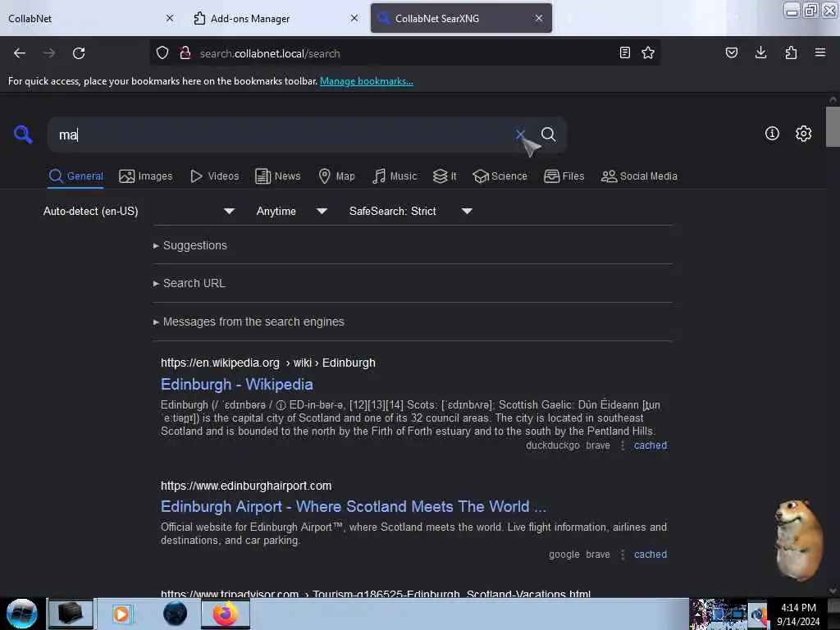
Task: Open the Windows Start button
Action: click(22, 614)
